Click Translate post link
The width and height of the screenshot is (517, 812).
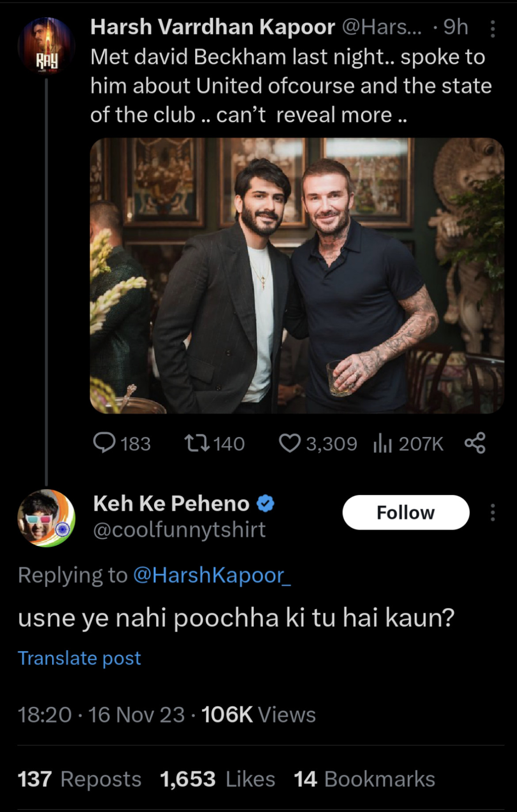(x=80, y=658)
